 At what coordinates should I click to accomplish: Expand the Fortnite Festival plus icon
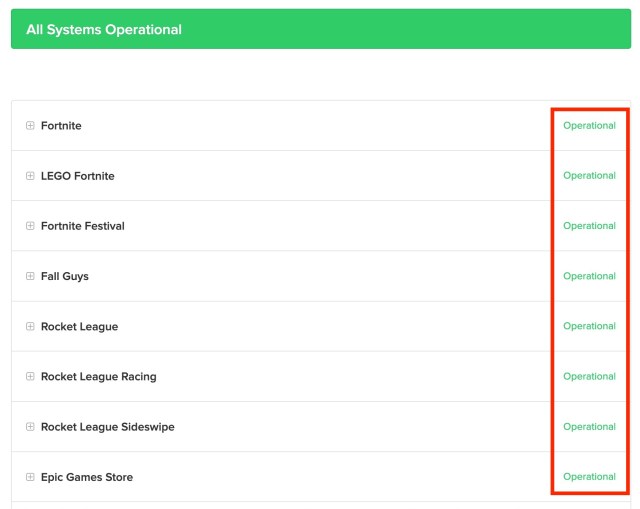(x=30, y=226)
